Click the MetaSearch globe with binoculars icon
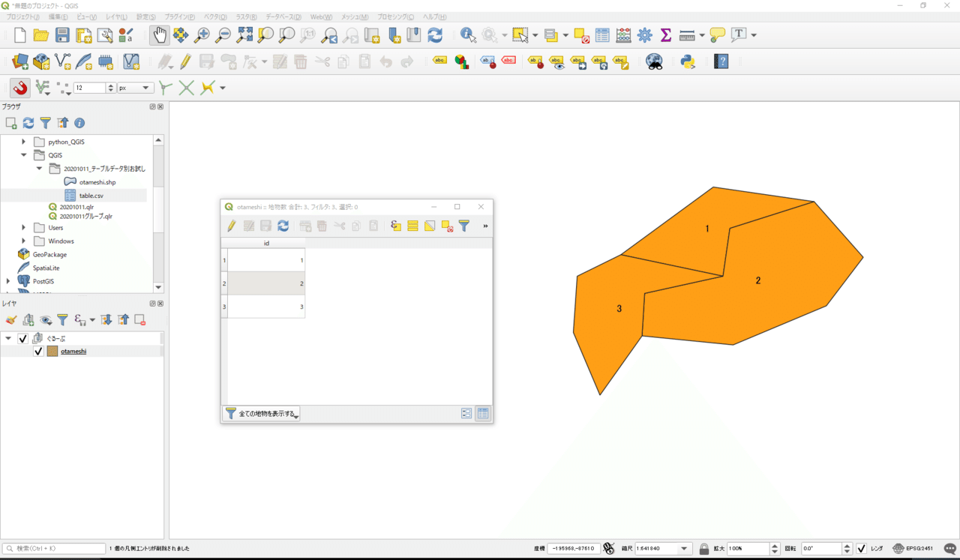 655,61
